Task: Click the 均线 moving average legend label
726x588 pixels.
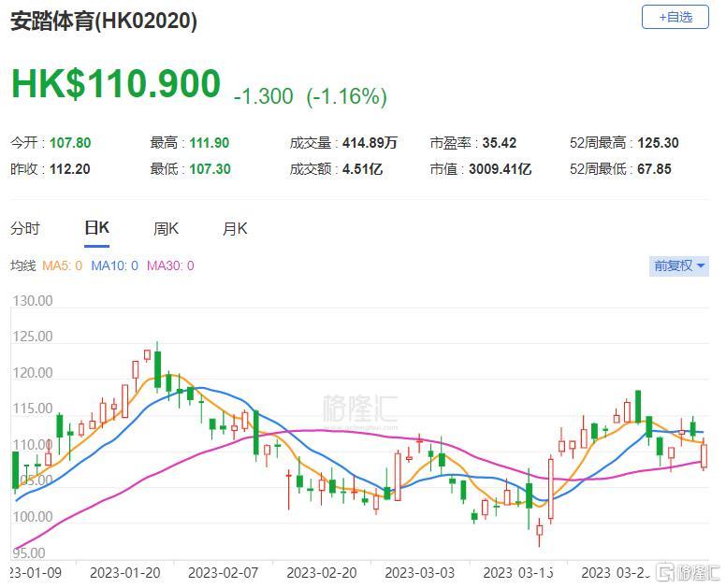Action: pyautogui.click(x=23, y=266)
